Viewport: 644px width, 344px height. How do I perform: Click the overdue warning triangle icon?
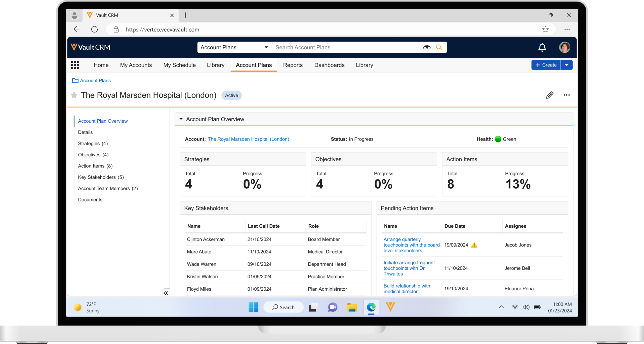click(474, 245)
